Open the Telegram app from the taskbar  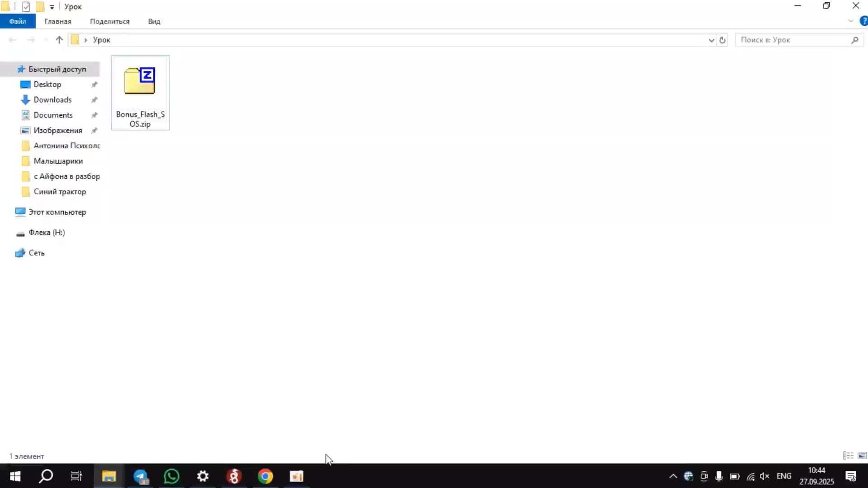coord(141,476)
